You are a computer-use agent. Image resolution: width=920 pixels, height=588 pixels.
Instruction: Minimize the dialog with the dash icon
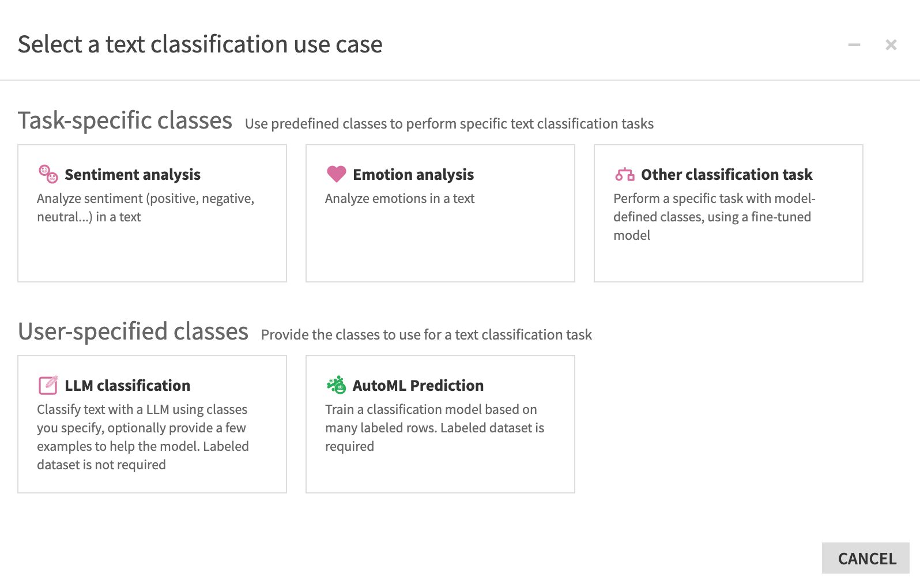[x=854, y=44]
